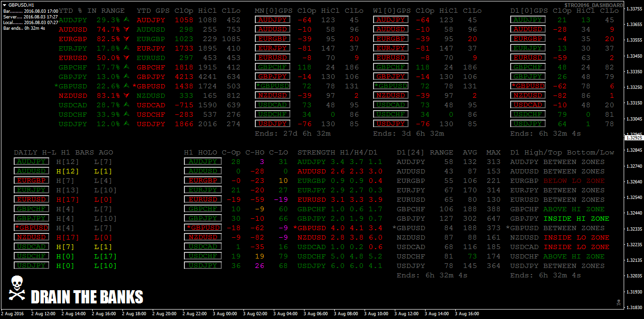Click the green up arrow beside USDJPY 12.0%

pos(126,123)
